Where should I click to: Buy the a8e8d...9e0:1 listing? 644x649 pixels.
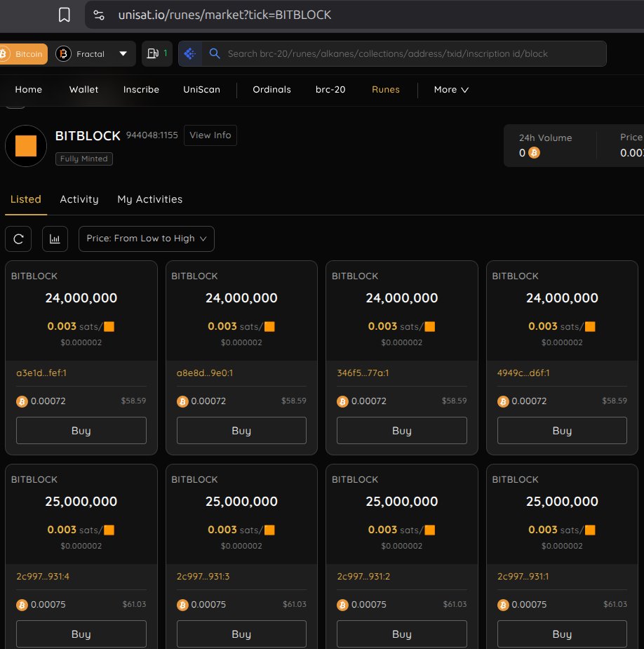coord(242,431)
